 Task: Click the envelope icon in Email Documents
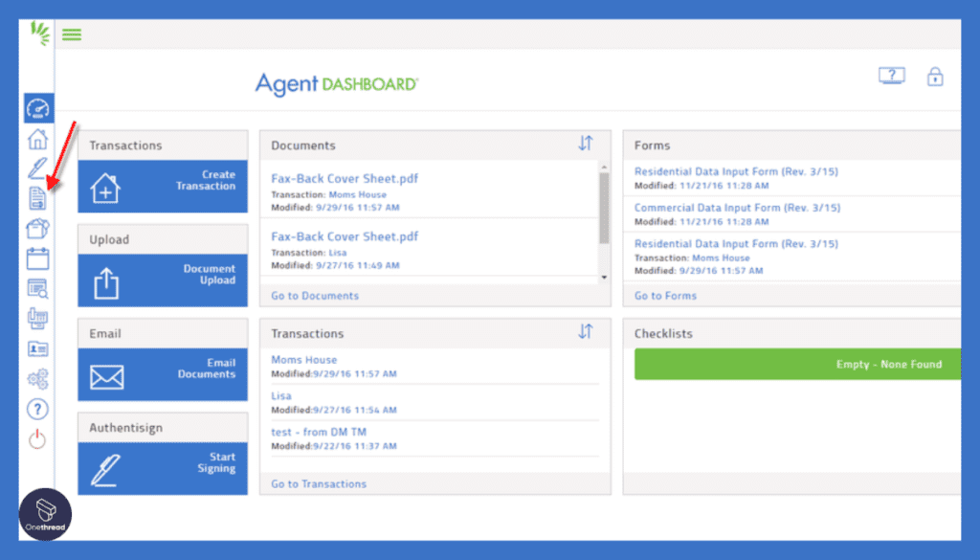tap(107, 377)
